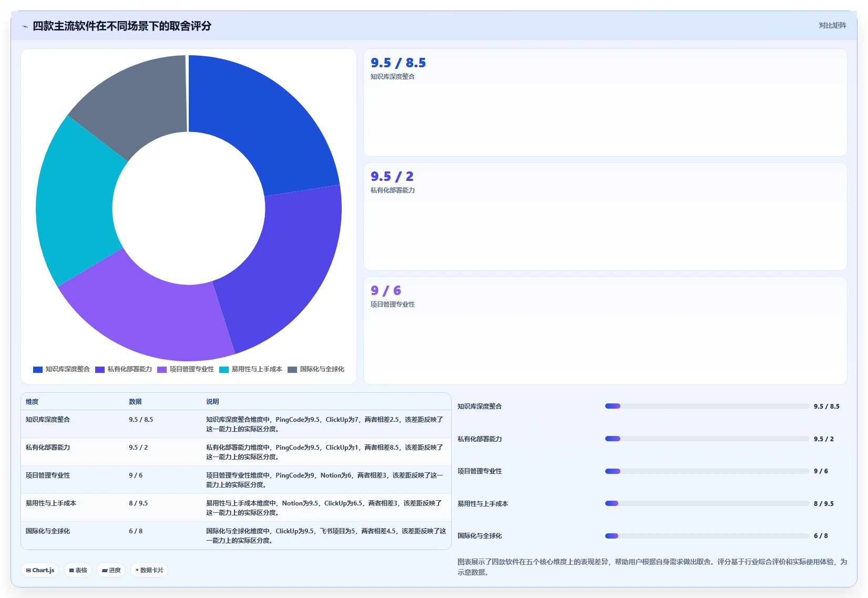Click the 9 / 6 card value
The image size is (868, 598).
point(385,291)
